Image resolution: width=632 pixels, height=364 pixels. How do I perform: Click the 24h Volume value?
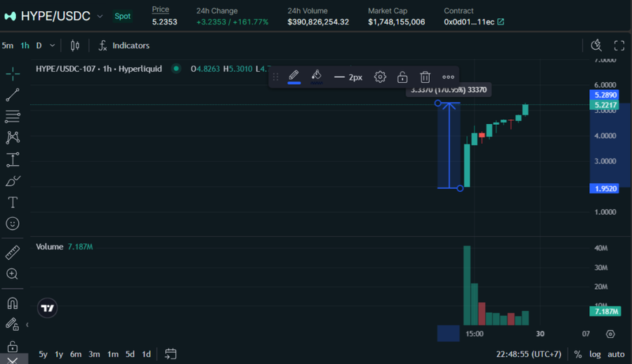tap(318, 22)
